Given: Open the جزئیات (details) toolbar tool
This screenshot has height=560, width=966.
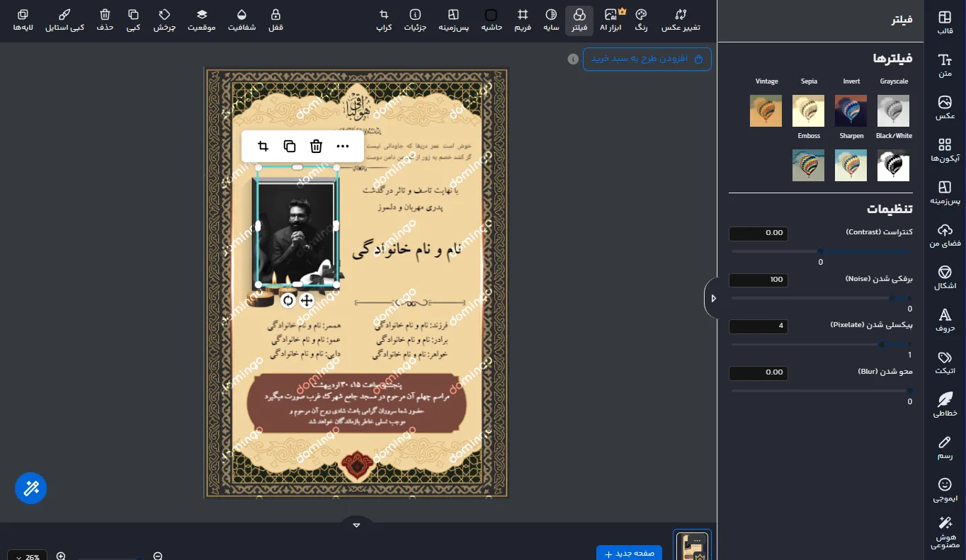Looking at the screenshot, I should click(x=415, y=20).
